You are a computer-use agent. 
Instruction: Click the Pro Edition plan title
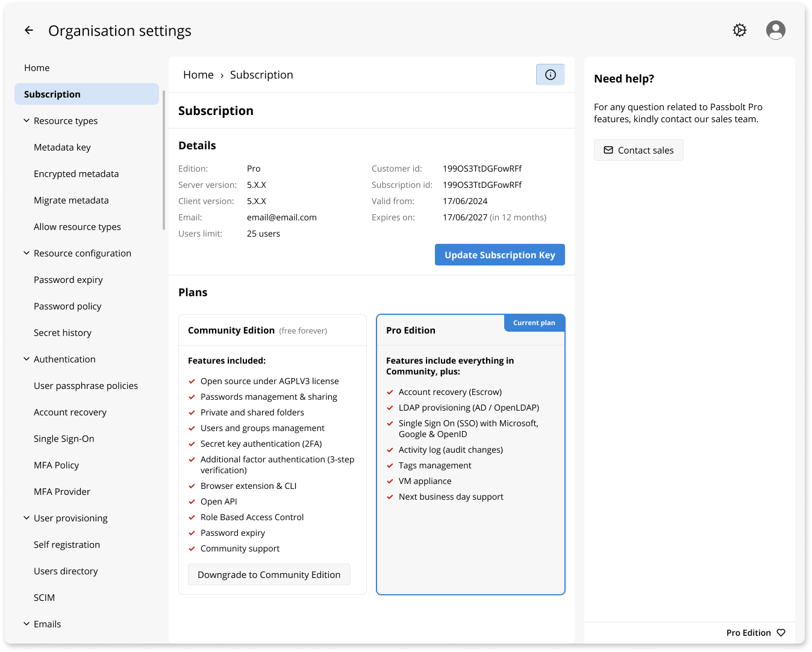click(411, 331)
